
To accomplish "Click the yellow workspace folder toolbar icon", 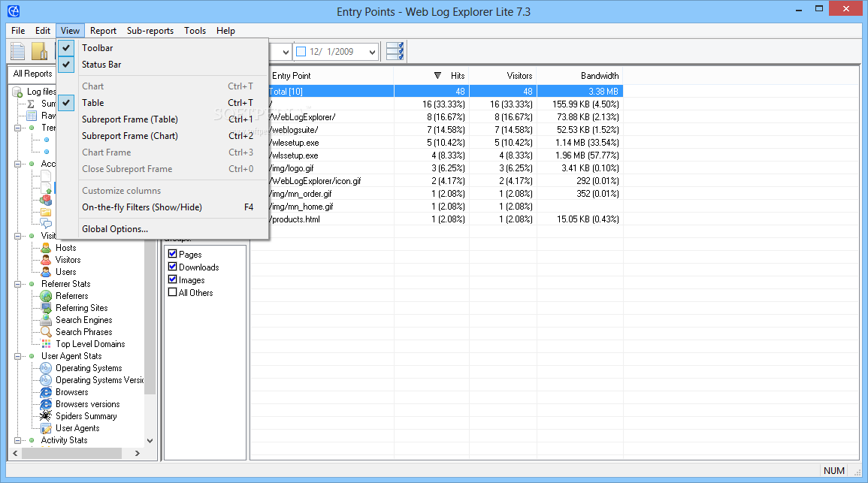I will tap(39, 51).
